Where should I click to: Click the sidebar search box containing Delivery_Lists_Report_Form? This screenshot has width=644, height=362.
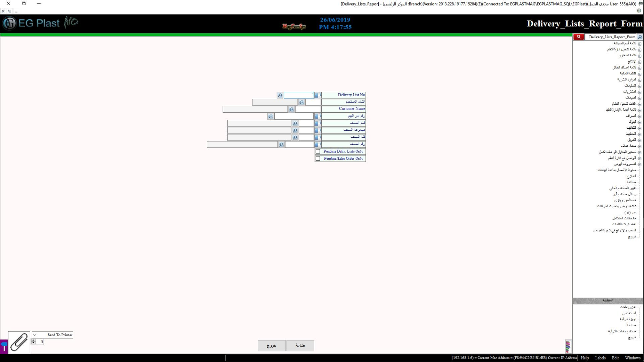(x=611, y=37)
